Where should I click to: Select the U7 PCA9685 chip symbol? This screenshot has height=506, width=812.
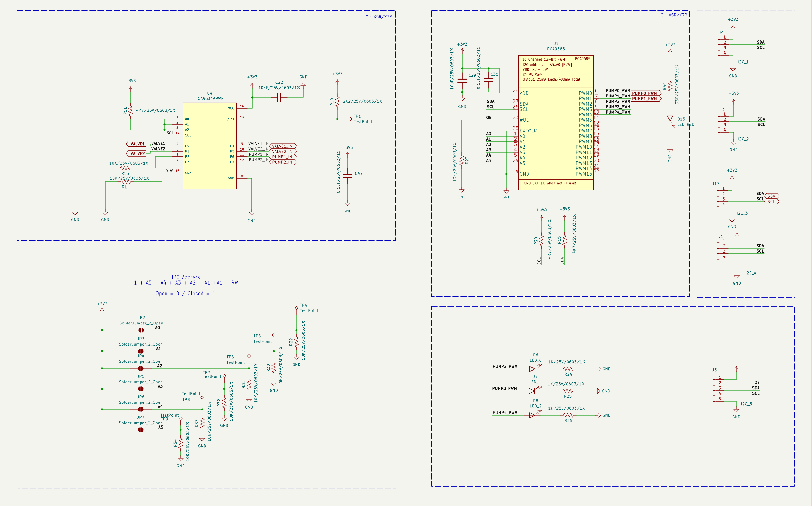point(556,123)
